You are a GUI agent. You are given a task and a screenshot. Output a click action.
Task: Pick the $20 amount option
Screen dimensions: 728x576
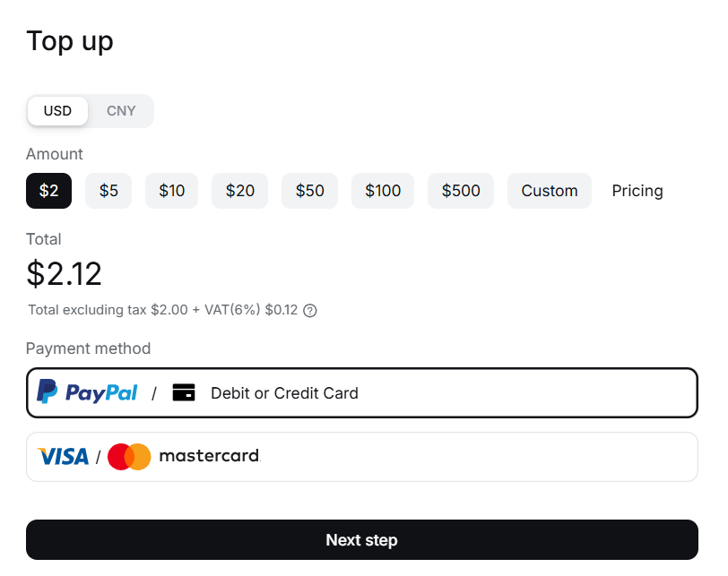(x=240, y=191)
